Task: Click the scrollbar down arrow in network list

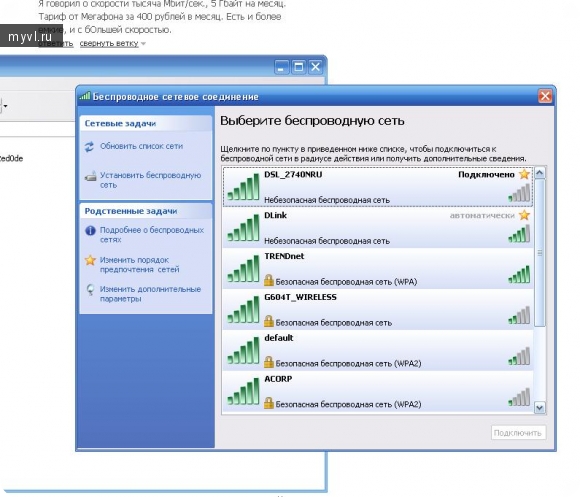Action: (x=540, y=408)
